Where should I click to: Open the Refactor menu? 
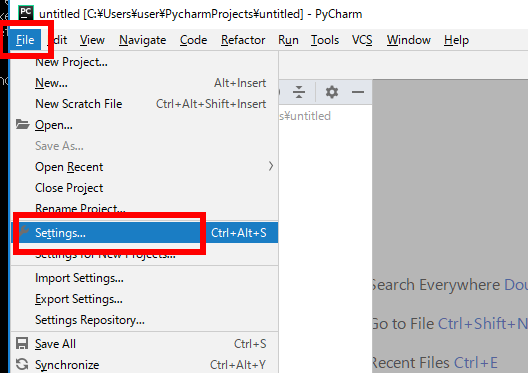click(x=243, y=40)
